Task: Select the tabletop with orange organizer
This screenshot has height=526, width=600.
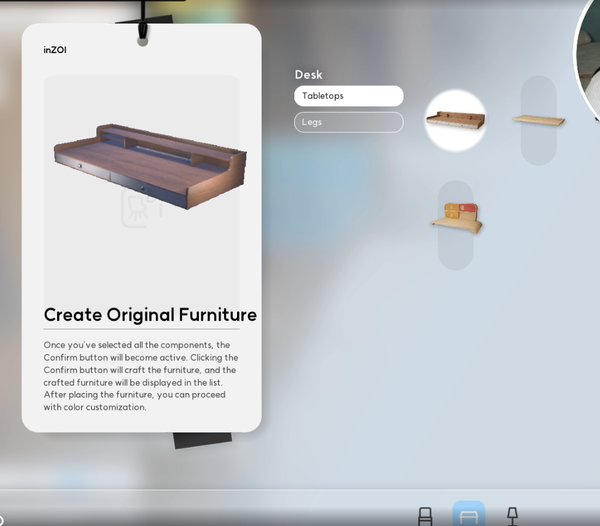Action: pos(456,218)
